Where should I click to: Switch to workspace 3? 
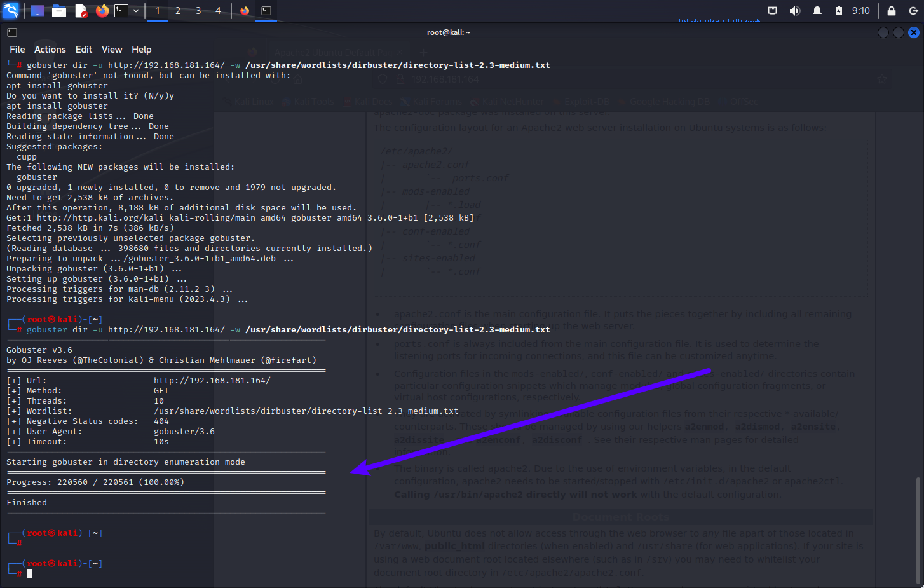(198, 11)
